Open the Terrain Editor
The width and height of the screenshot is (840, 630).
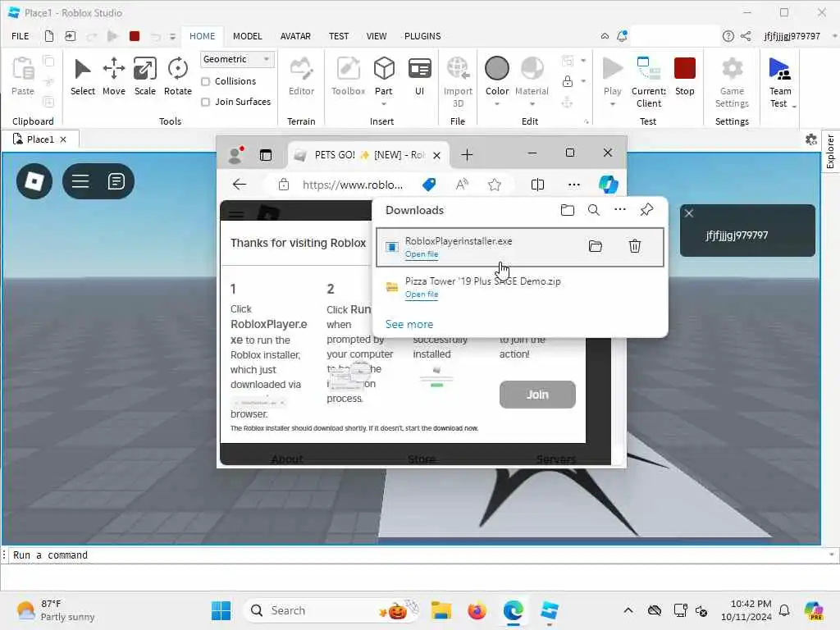[301, 76]
